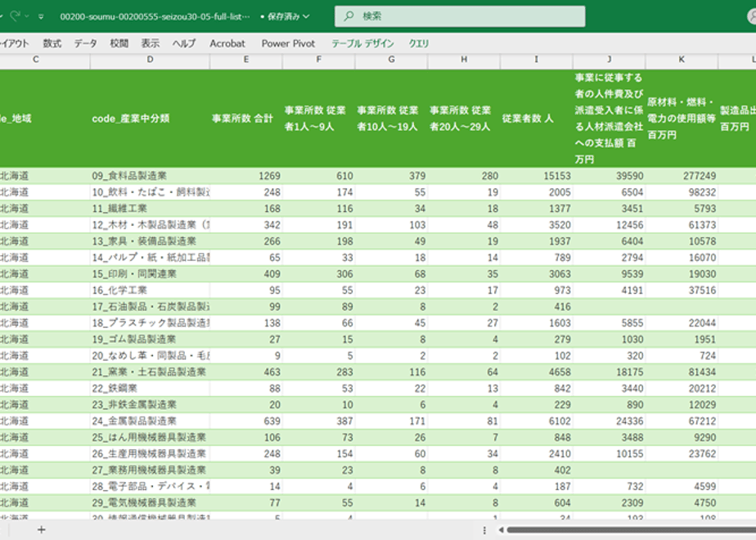
Task: Switch to the データ tab
Action: pos(85,43)
